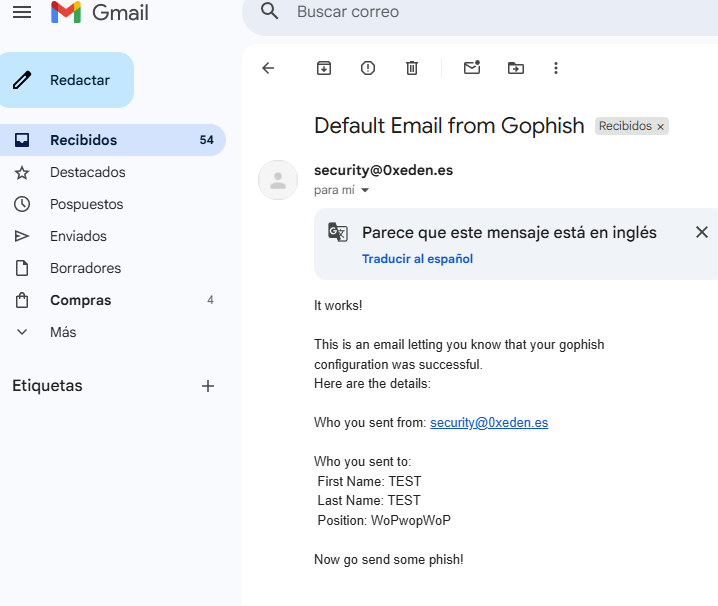718x606 pixels.
Task: Click the unread count 54
Action: 207,140
